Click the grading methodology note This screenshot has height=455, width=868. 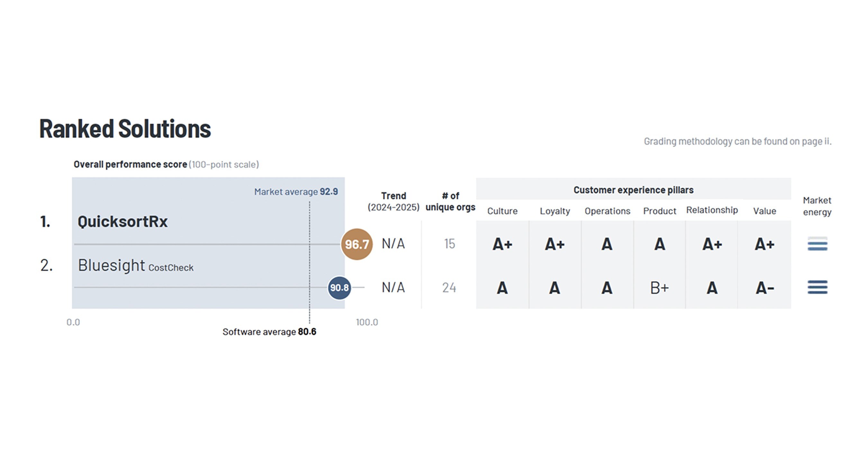737,141
